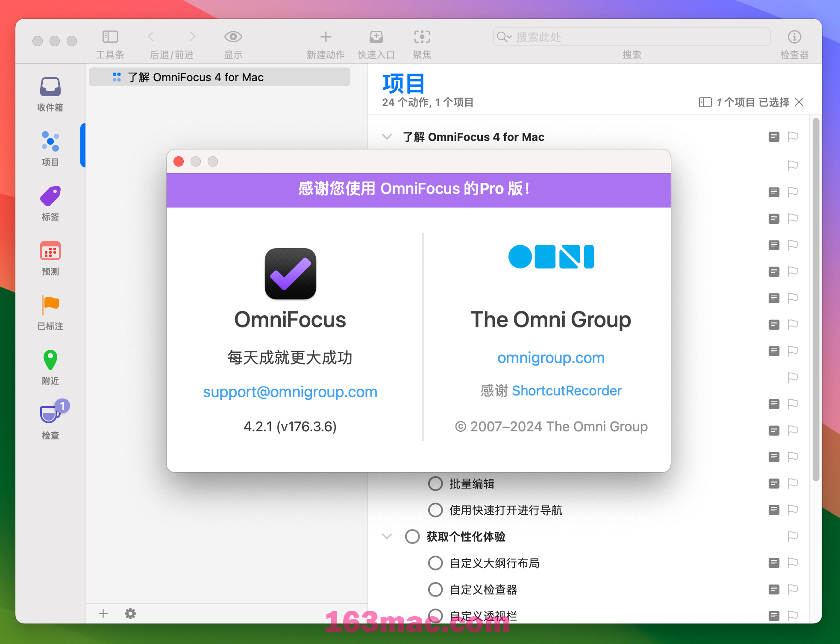
Task: Open note for 自定义检查器
Action: click(x=774, y=589)
